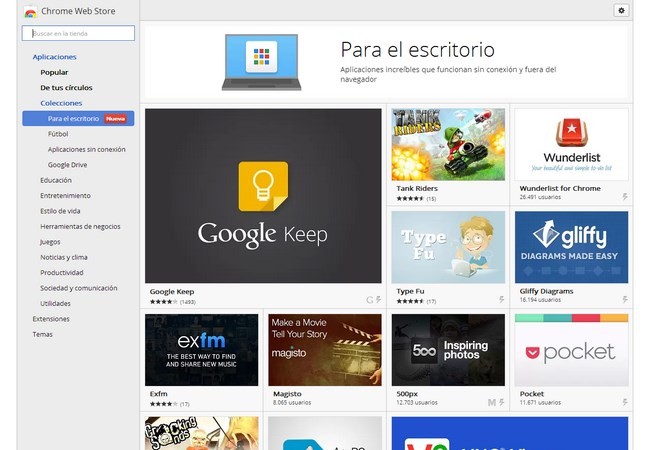Image resolution: width=650 pixels, height=450 pixels.
Task: Open Colecciones in the sidebar
Action: (x=61, y=103)
